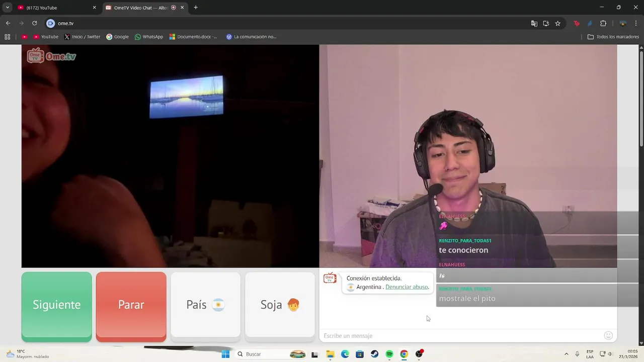Viewport: 644px width, 362px height.
Task: Open the Documento.docx bookmark
Action: click(x=193, y=37)
